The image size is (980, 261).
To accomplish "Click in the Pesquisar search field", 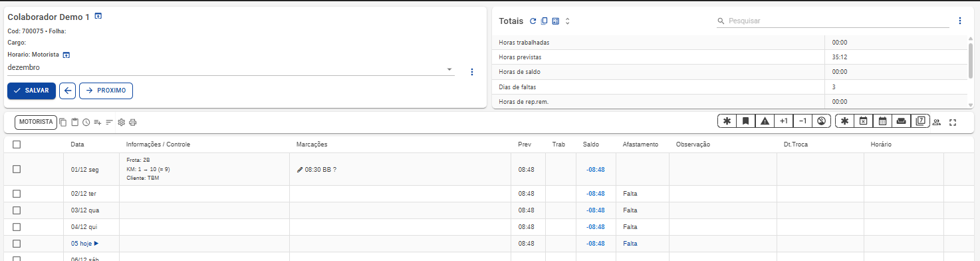I will (832, 21).
